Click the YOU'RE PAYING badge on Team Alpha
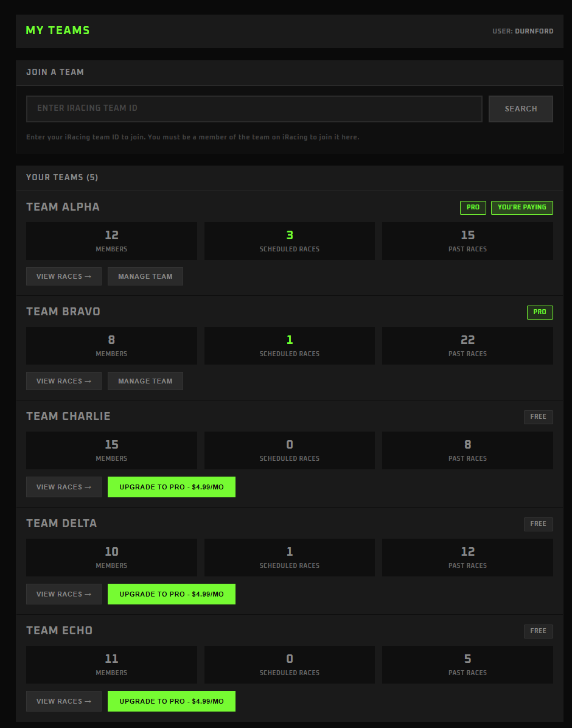This screenshot has width=572, height=728. (521, 207)
